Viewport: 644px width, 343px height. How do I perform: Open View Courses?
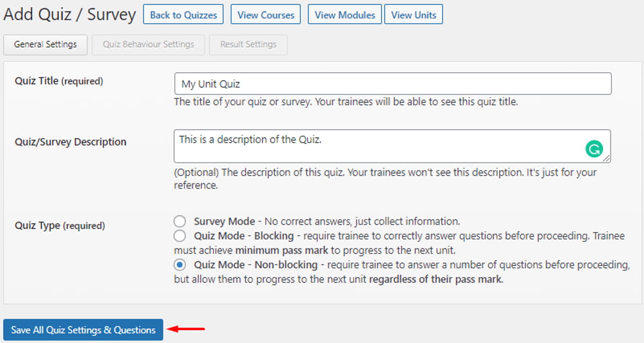click(x=265, y=15)
